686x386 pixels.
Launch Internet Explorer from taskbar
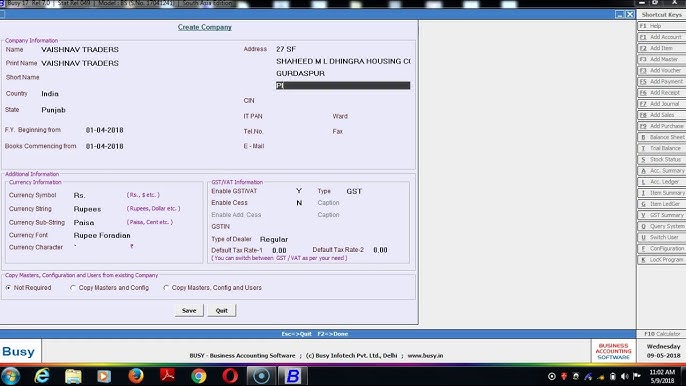pyautogui.click(x=42, y=376)
